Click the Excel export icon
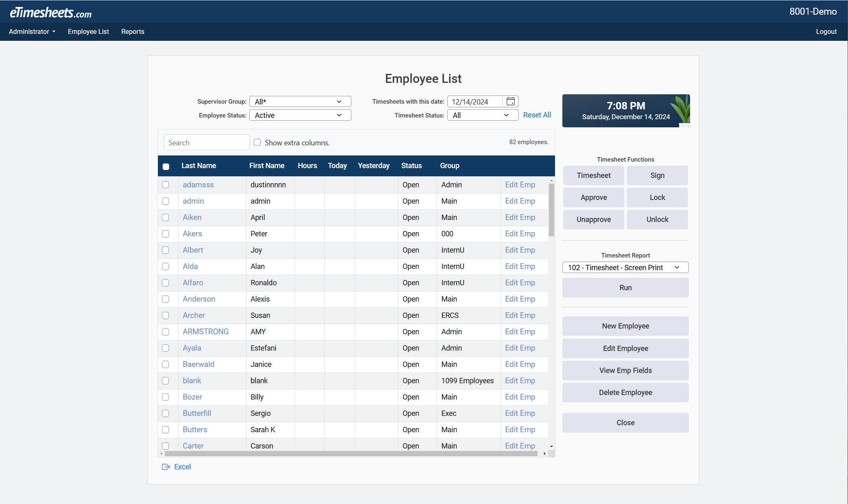The height and width of the screenshot is (504, 848). click(166, 466)
